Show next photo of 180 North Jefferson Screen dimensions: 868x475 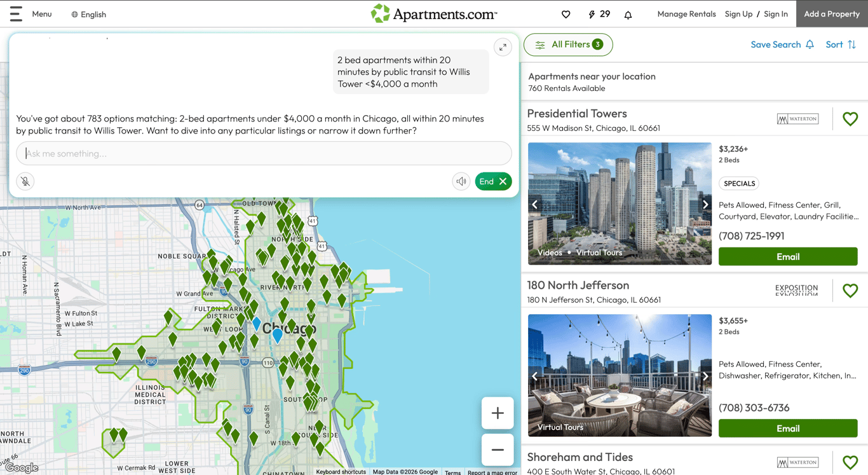[705, 376]
